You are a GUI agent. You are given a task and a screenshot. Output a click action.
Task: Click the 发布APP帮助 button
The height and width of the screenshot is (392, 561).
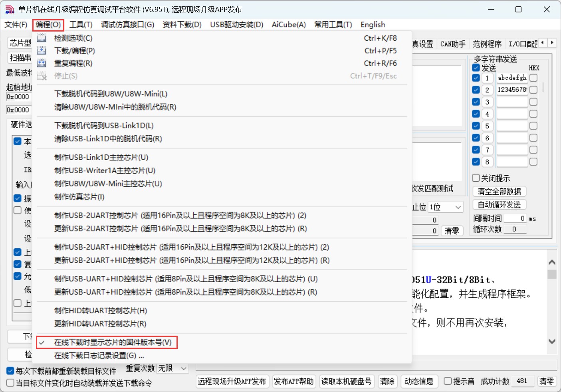point(294,381)
